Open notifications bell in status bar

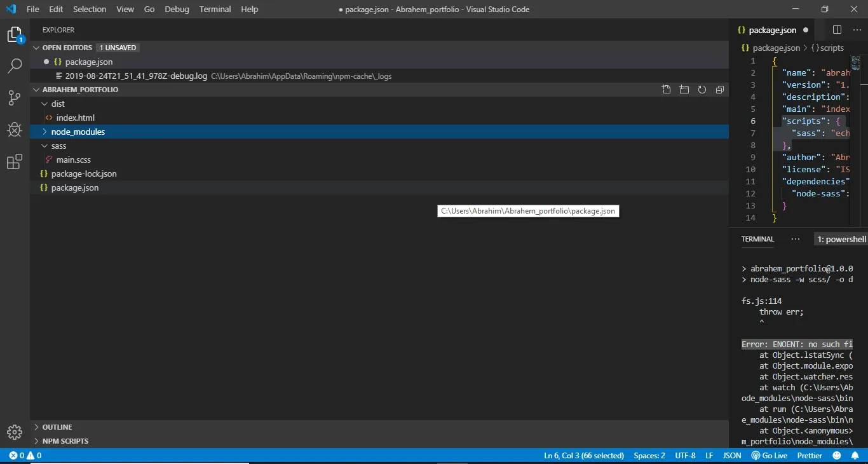pos(855,456)
